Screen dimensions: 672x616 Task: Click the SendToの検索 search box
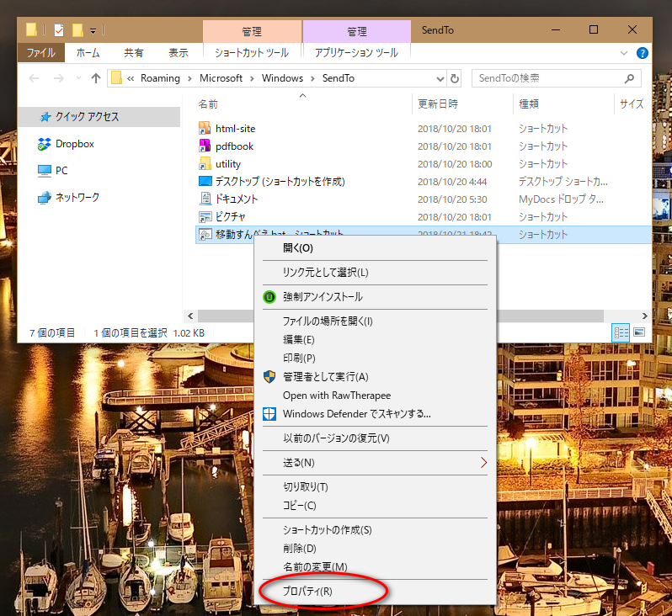[547, 78]
